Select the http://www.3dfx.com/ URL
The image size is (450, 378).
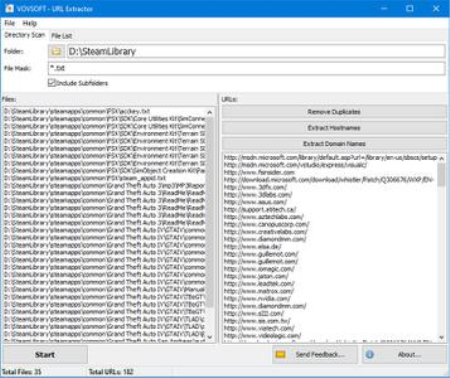[255, 187]
